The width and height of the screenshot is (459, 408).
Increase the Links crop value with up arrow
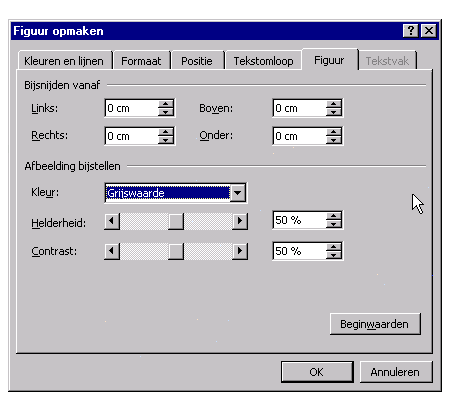[x=166, y=104]
